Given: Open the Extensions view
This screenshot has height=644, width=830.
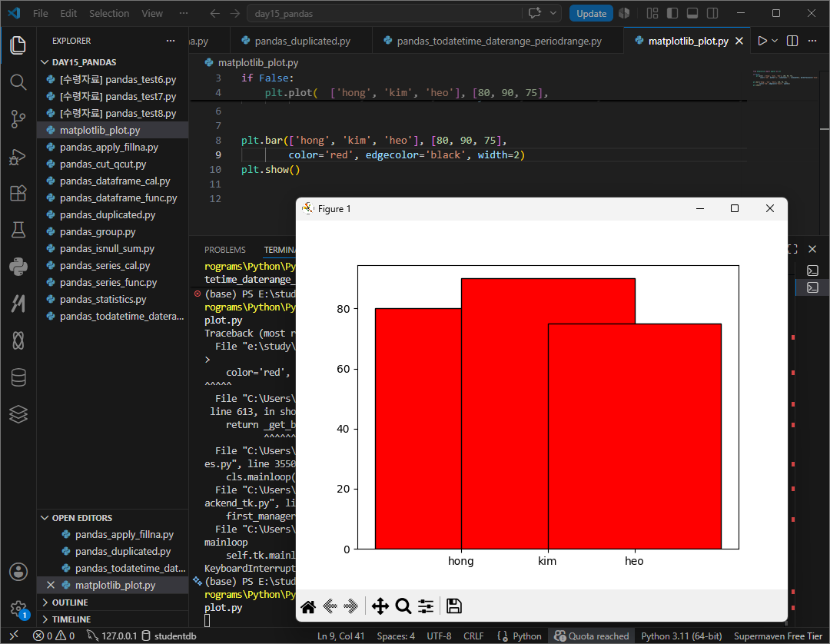Looking at the screenshot, I should click(x=18, y=193).
